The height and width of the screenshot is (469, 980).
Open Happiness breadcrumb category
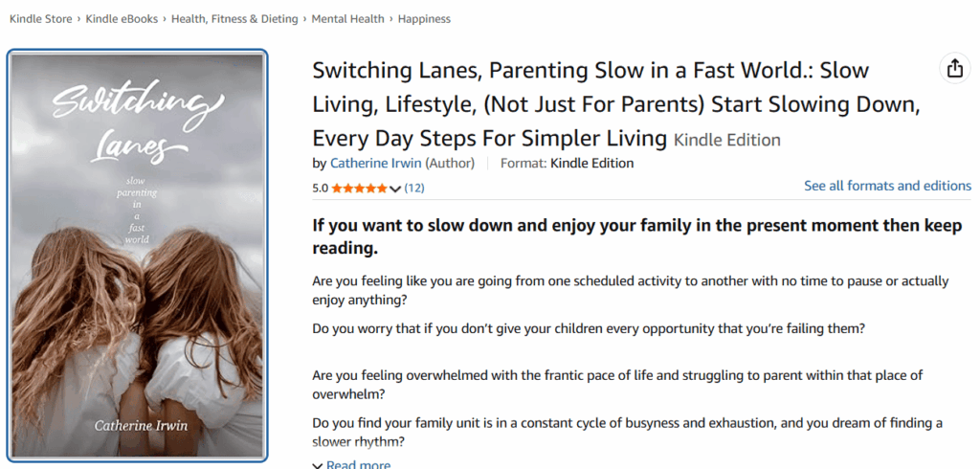point(424,19)
